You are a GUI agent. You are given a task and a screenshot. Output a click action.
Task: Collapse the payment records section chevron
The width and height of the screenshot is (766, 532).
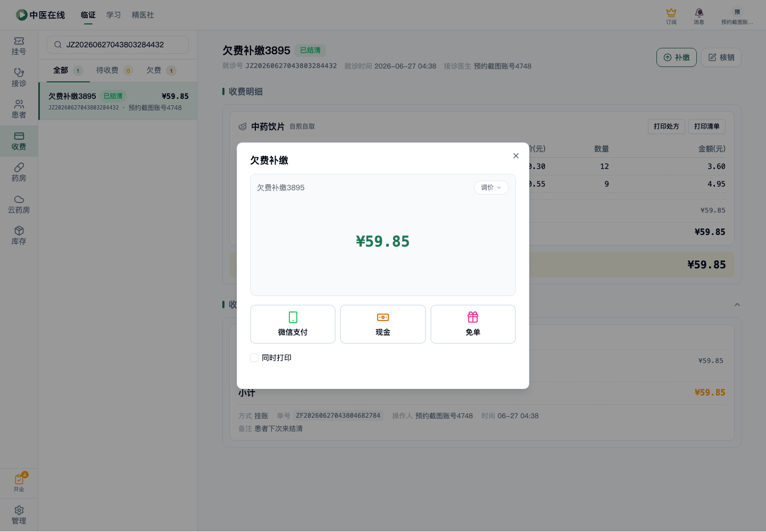pyautogui.click(x=737, y=305)
